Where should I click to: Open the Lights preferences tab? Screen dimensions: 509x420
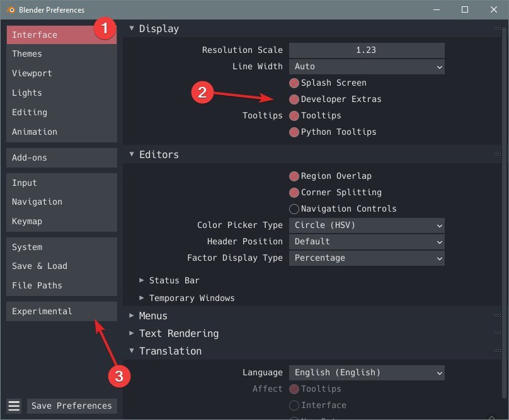click(x=61, y=93)
